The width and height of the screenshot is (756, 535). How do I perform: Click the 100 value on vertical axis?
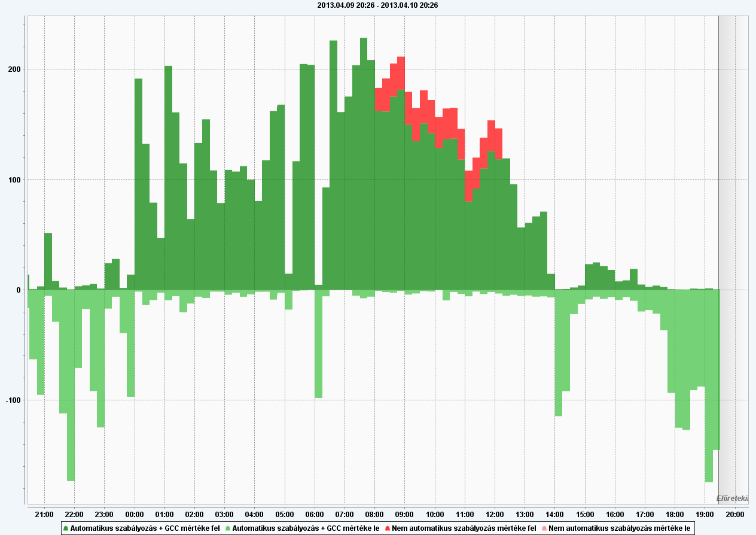[15, 180]
